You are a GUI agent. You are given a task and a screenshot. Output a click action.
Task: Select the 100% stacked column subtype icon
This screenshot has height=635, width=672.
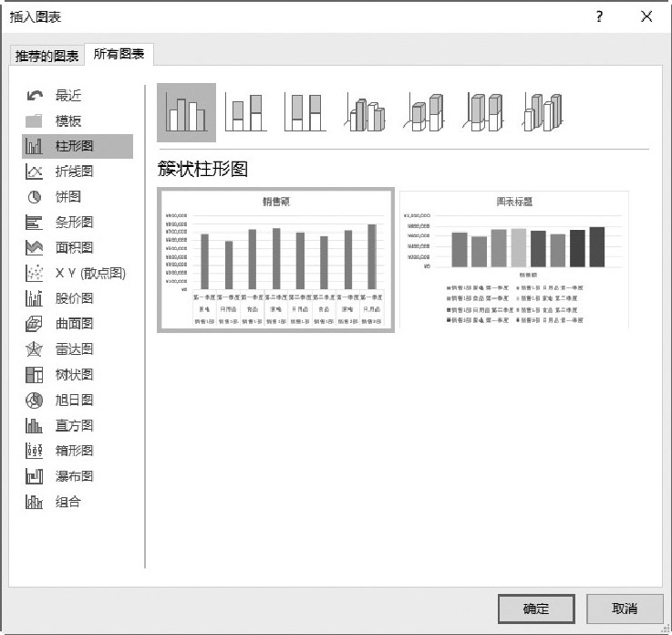click(305, 113)
